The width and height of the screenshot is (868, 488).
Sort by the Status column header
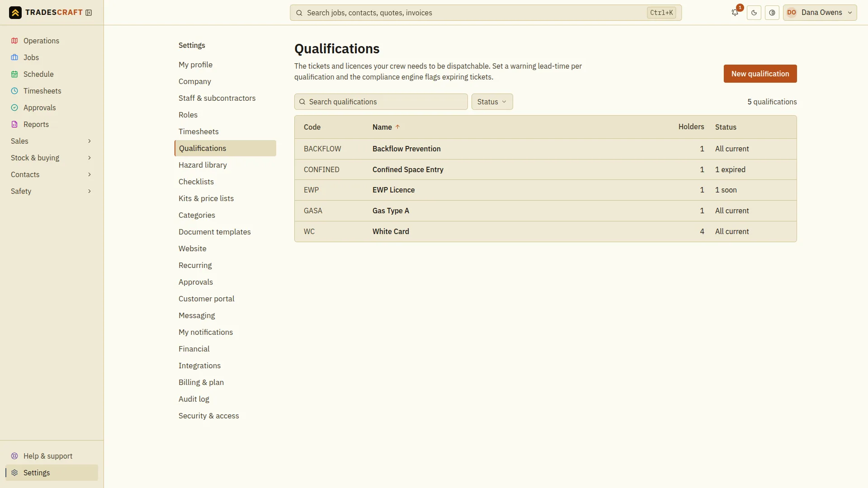pos(726,127)
